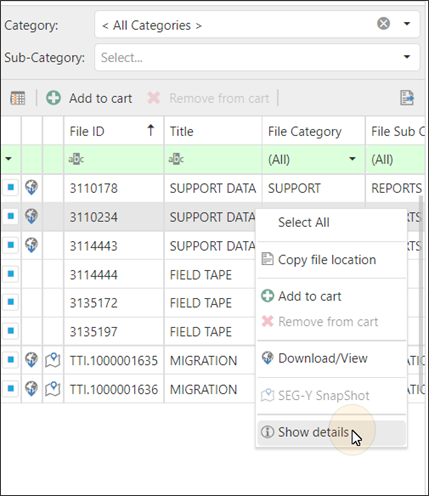Select SUPPORT category cell of file 3110178
The height and width of the screenshot is (496, 429).
tap(313, 188)
